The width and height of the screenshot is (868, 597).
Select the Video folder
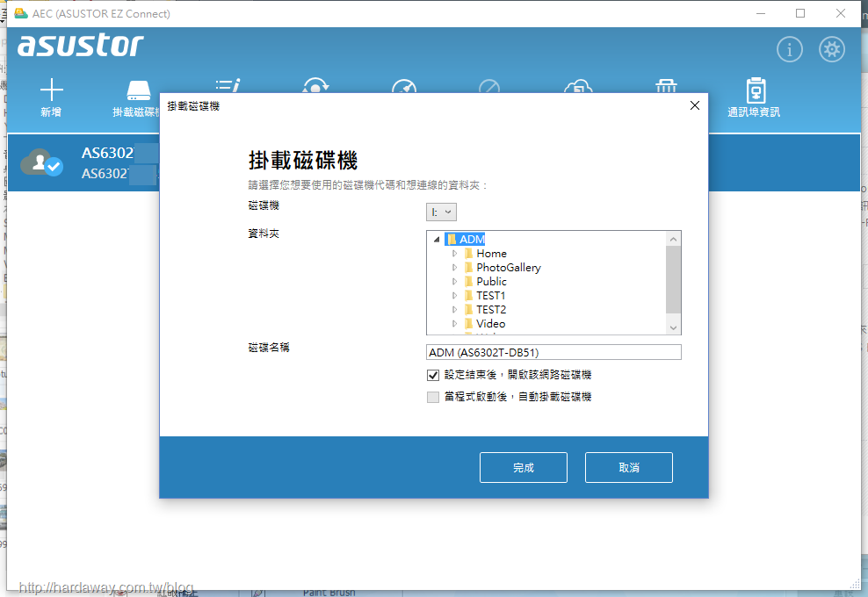tap(485, 324)
